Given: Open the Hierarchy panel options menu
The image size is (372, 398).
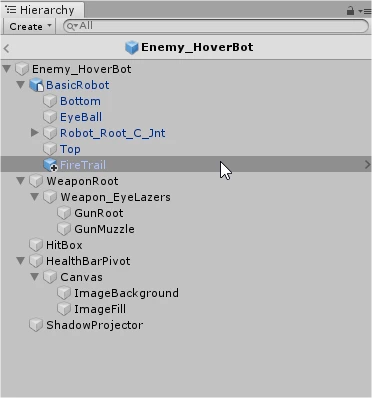Looking at the screenshot, I should pos(365,11).
